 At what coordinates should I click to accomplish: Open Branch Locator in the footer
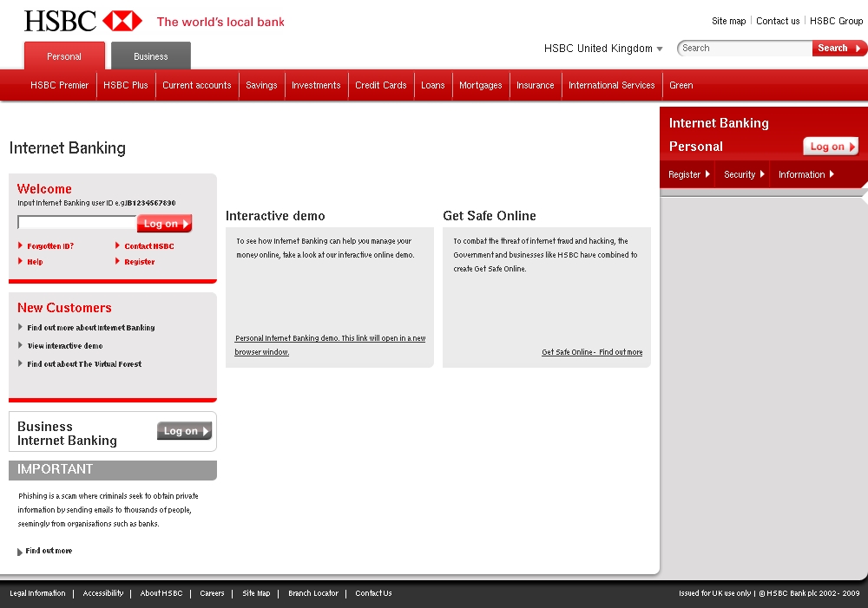(313, 593)
